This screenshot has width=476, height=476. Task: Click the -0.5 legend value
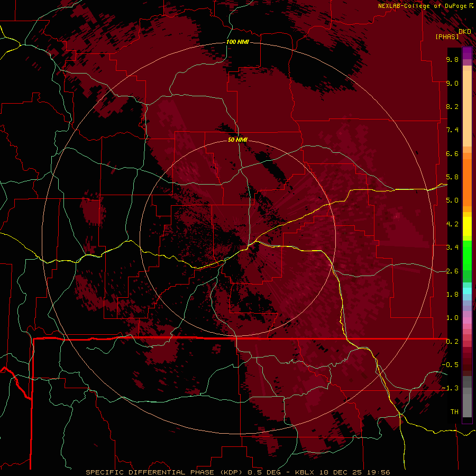450,365
